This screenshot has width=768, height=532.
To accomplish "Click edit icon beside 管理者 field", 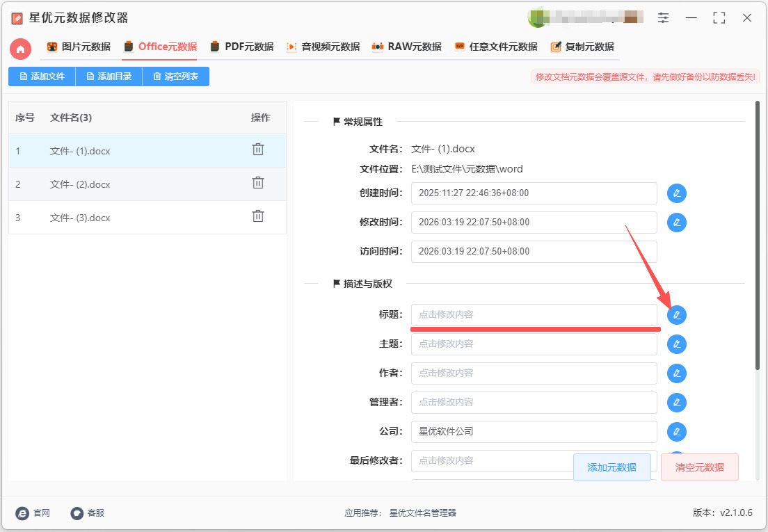I will point(676,403).
